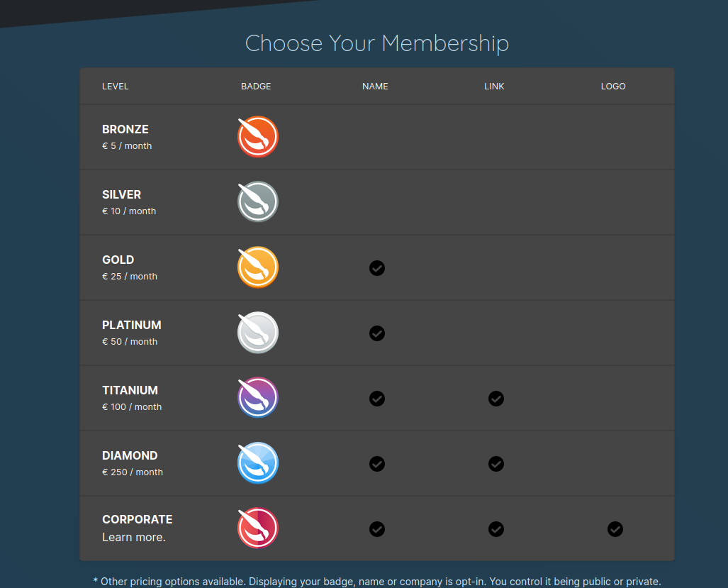
Task: Click the 'Other pricing options available' footnote
Action: (377, 582)
